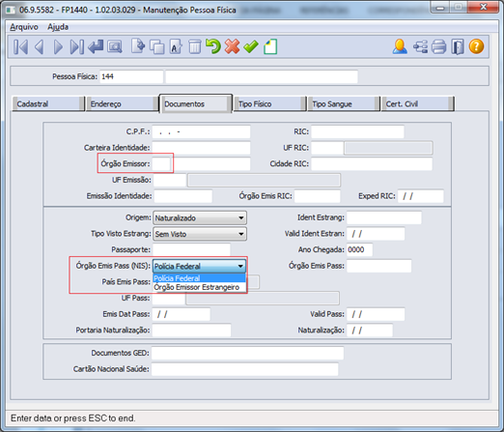504x432 pixels.
Task: Select the Documentos tab
Action: click(196, 103)
